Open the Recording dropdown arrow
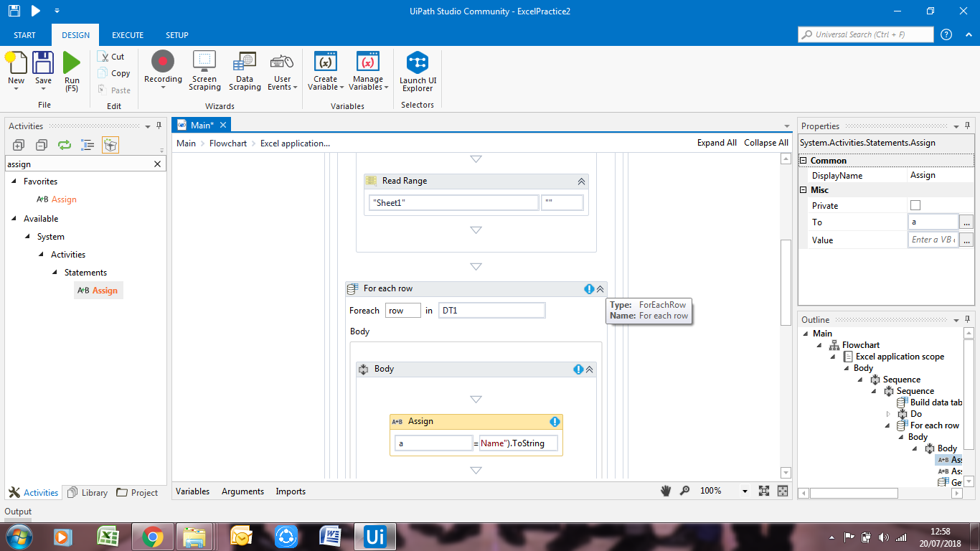Screen dimensions: 980x551 click(163, 88)
